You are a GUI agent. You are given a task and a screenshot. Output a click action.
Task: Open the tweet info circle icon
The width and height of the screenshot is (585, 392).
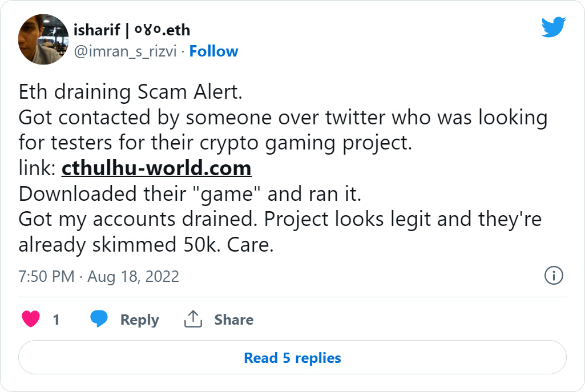[x=554, y=276]
